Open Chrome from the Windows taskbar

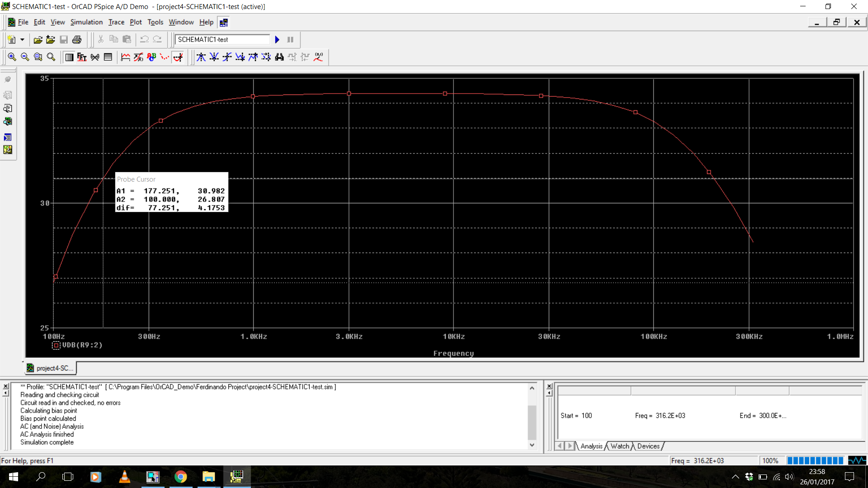(181, 477)
